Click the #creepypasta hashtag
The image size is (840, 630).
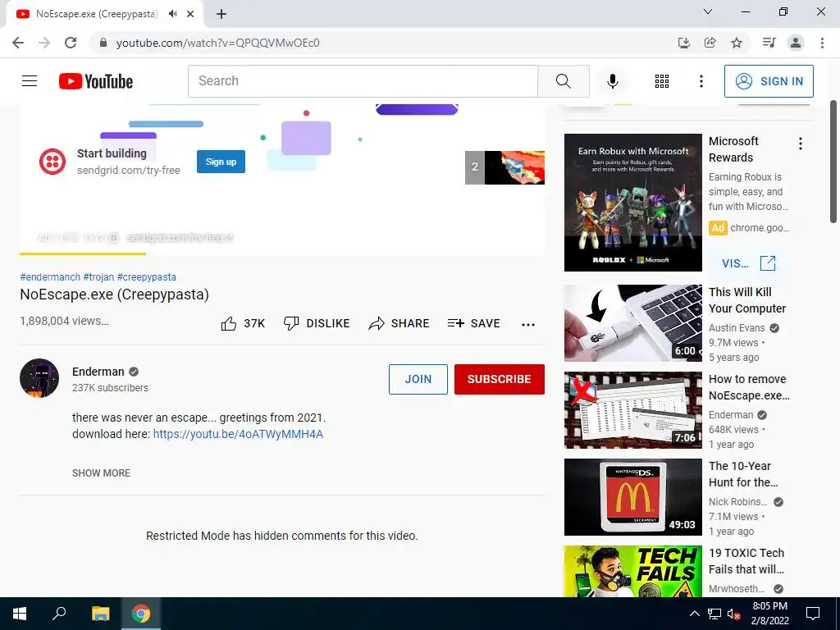click(x=146, y=277)
